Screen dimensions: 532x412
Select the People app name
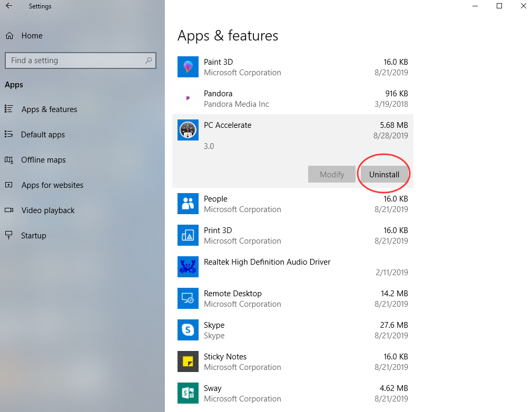[x=215, y=199]
